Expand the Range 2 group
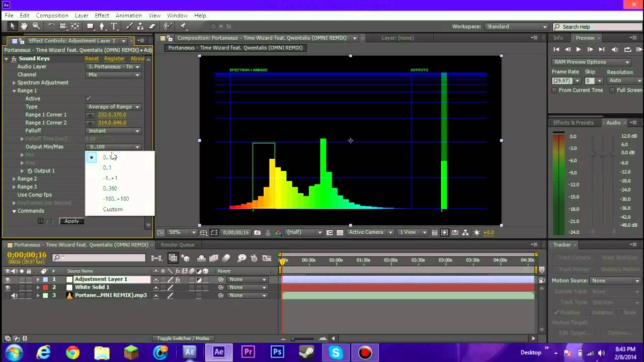Image resolution: width=644 pixels, height=362 pixels. (14, 179)
